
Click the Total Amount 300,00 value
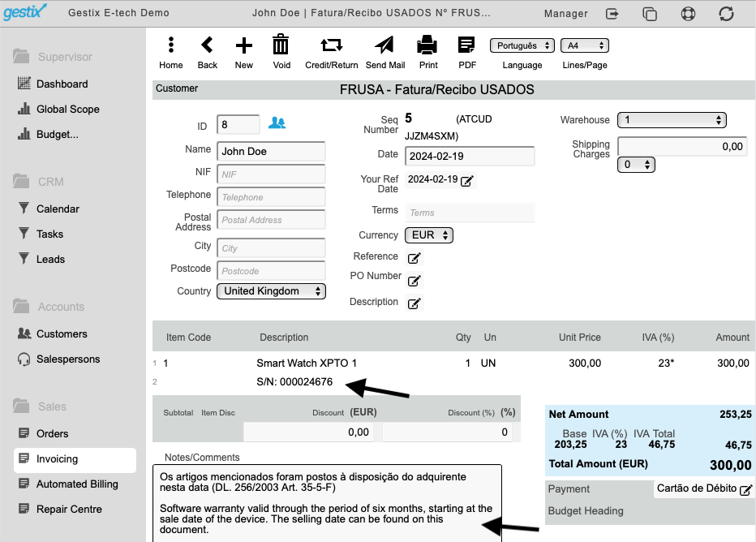point(730,465)
